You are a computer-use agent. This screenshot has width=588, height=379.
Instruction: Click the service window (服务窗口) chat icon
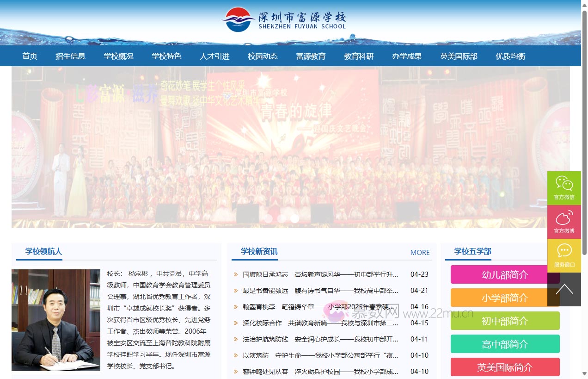(x=564, y=255)
